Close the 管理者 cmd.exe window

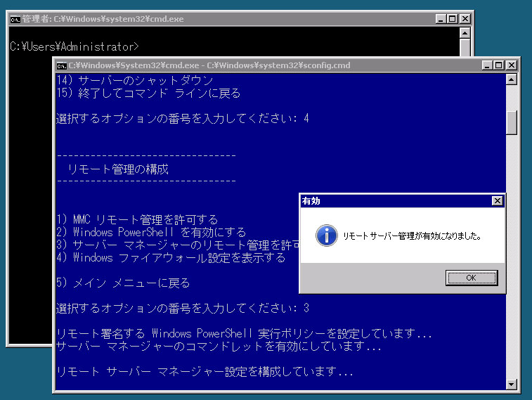coord(465,19)
